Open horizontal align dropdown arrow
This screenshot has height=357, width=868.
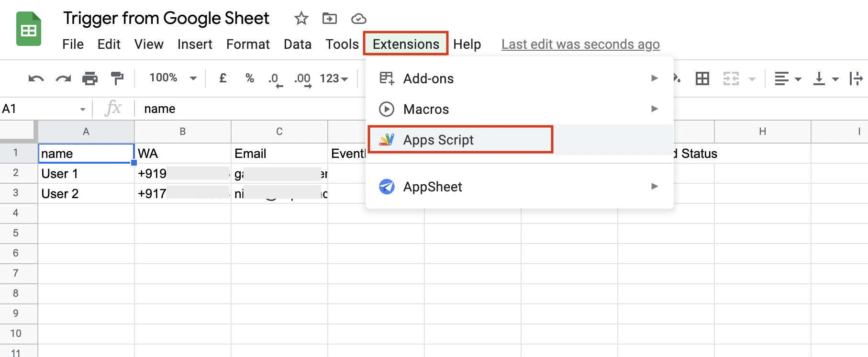pos(798,79)
